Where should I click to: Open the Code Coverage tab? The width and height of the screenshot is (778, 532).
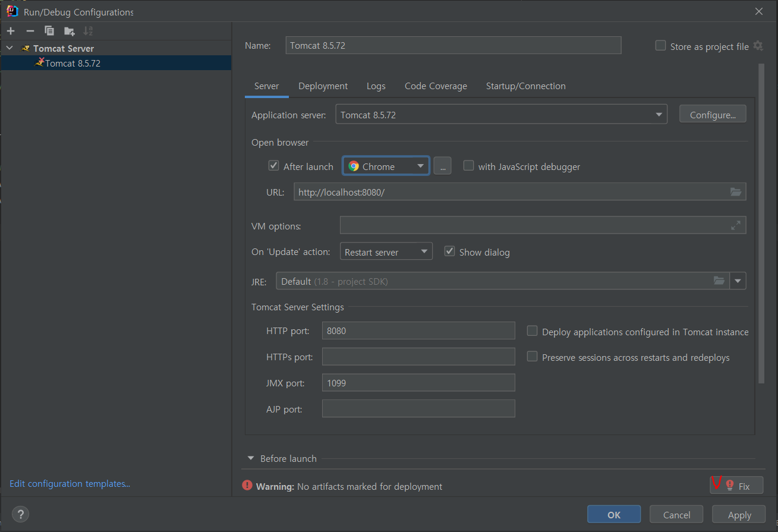436,86
